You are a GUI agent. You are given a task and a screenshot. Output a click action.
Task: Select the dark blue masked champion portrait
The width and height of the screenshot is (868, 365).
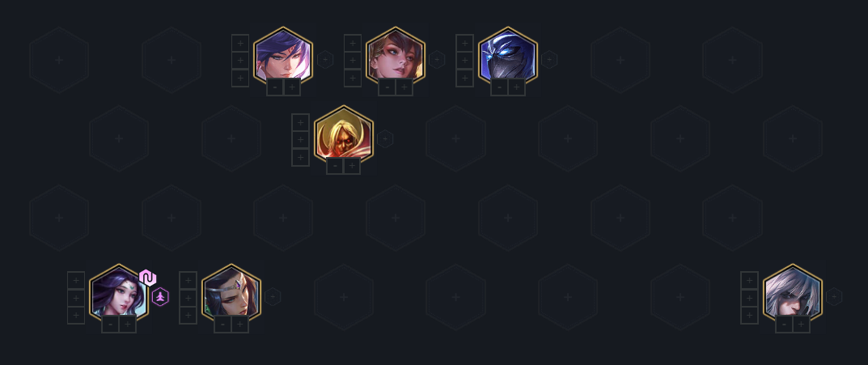[x=508, y=55]
